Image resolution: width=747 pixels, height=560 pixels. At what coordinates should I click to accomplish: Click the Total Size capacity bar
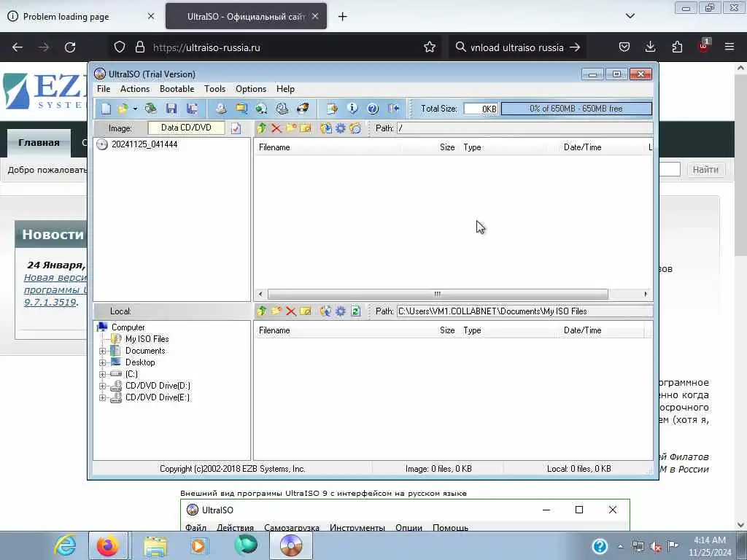pos(576,109)
